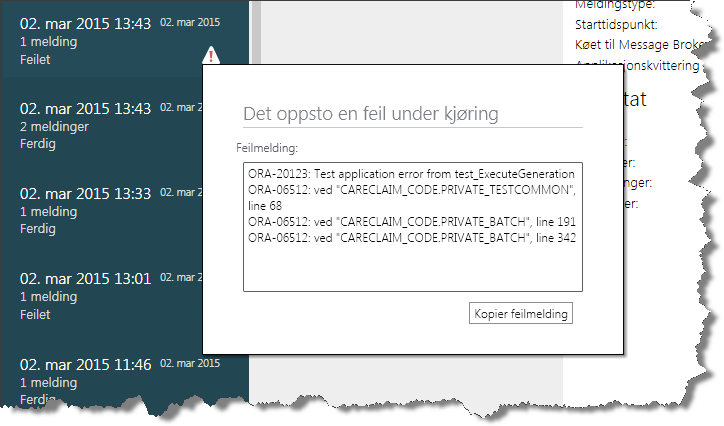Click the PRIVATE_BATCH line 342 error text

(411, 236)
